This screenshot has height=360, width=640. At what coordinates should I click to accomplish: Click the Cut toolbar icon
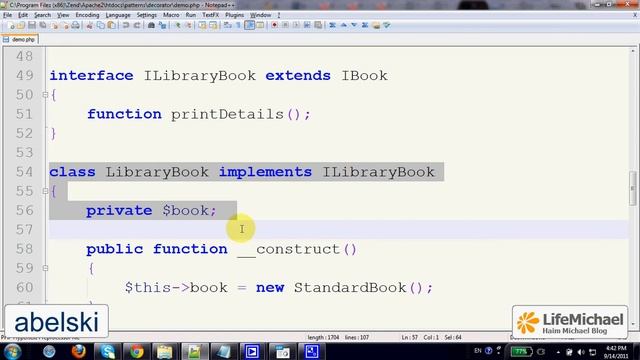click(89, 25)
